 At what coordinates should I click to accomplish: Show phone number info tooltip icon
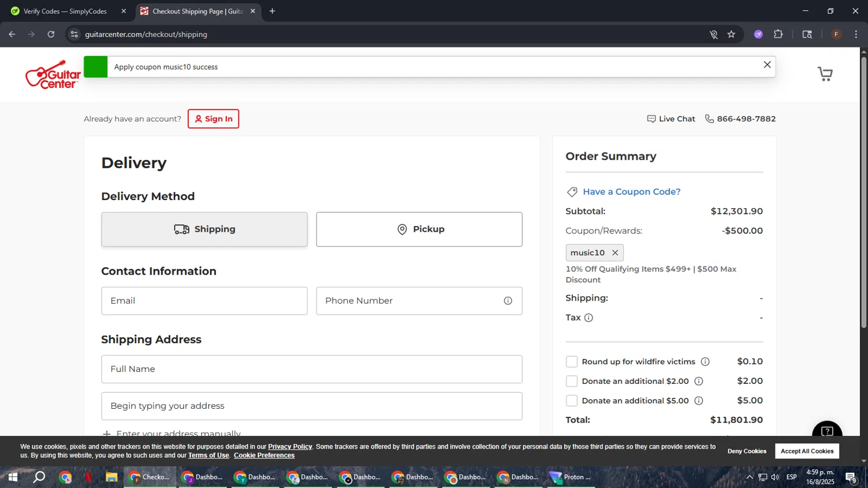(x=508, y=301)
